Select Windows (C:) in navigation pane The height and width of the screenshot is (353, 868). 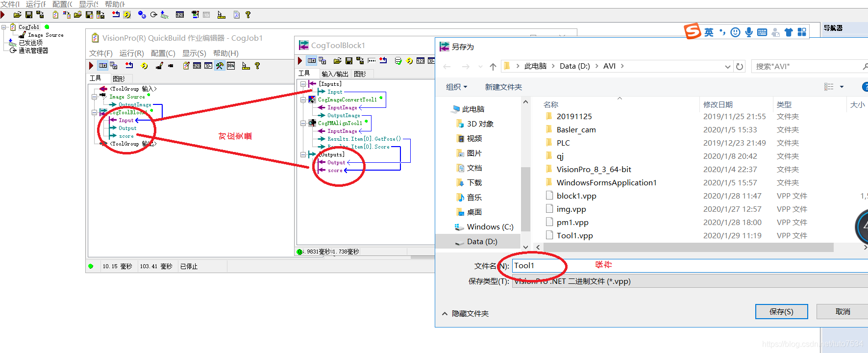coord(490,227)
